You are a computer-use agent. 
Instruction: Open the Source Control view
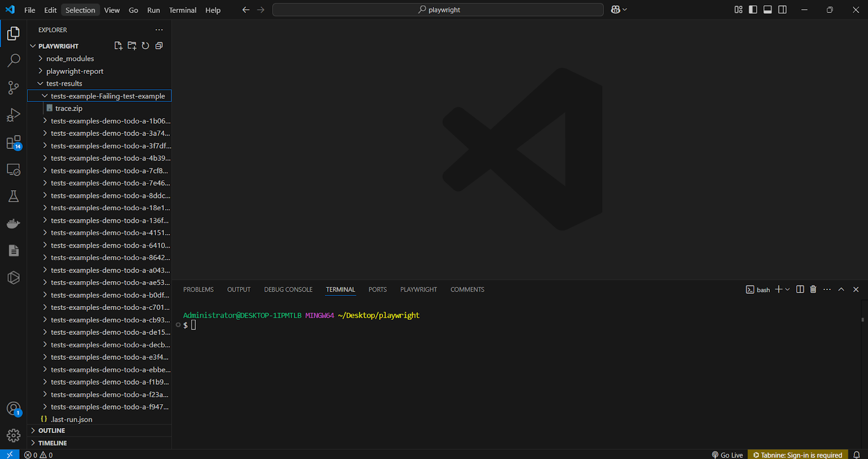pos(14,88)
